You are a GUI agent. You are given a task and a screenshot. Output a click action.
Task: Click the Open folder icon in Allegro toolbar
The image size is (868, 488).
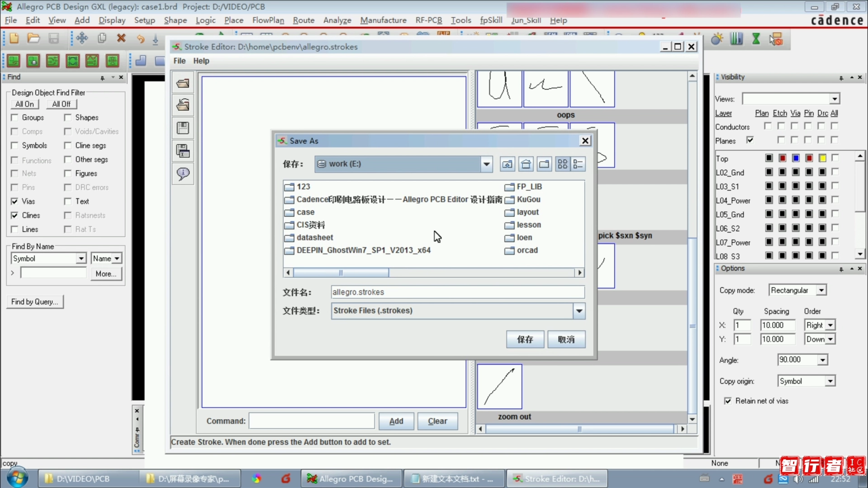[x=33, y=38]
